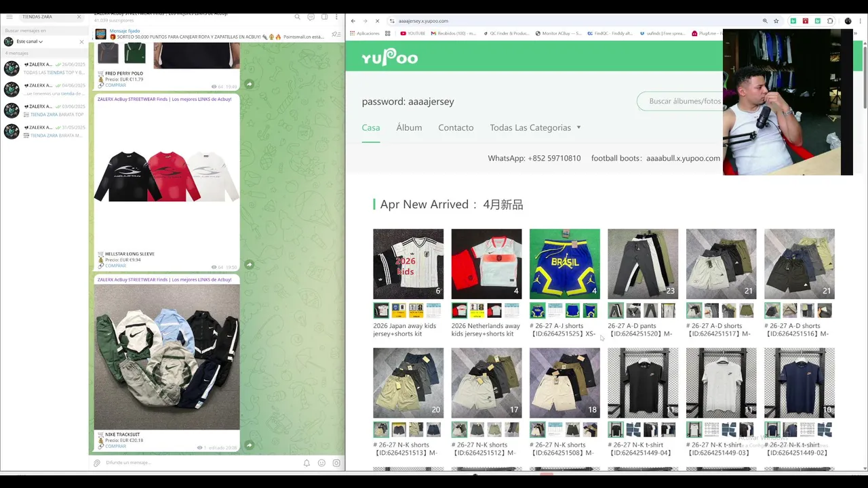Open N-K shorts album ID:6264251512

(487, 383)
